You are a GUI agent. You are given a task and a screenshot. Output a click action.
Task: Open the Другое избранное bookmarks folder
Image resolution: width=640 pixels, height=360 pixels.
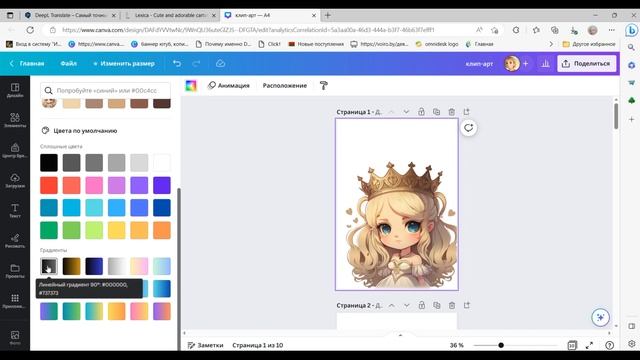click(x=589, y=44)
